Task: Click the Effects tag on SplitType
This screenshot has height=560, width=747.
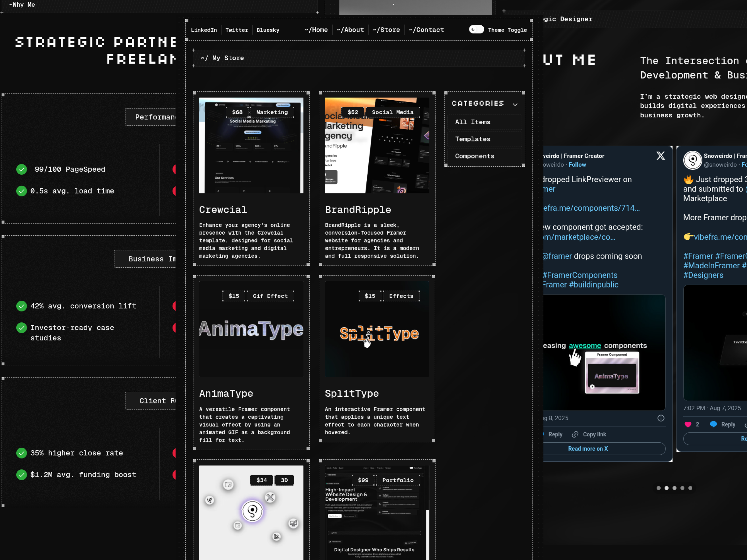Action: click(401, 296)
